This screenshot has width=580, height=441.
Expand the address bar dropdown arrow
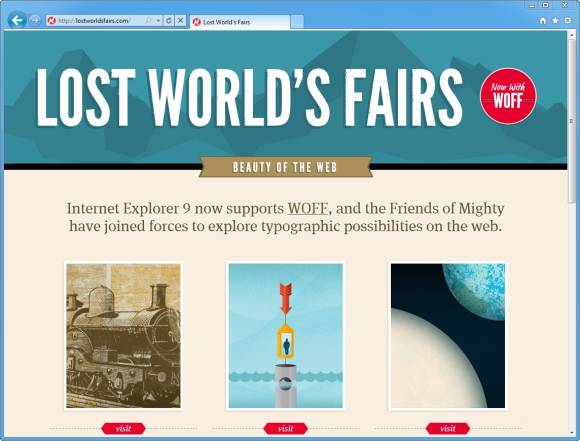click(158, 20)
